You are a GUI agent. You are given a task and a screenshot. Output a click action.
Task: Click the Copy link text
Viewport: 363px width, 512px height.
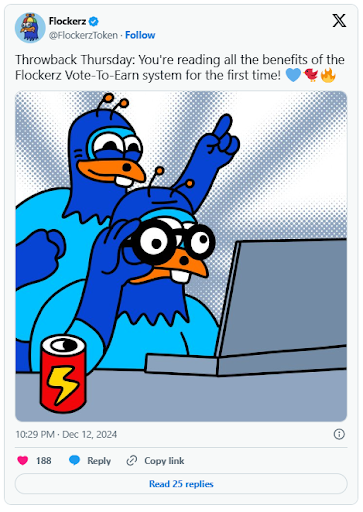[164, 461]
